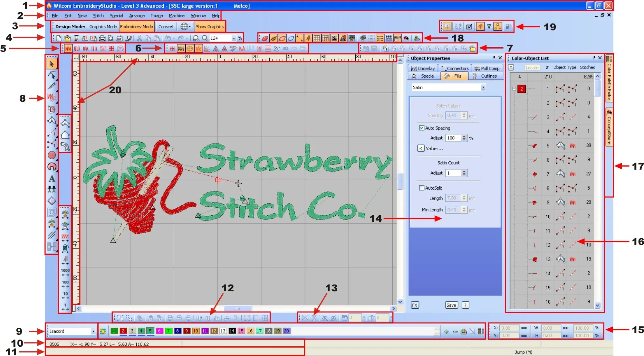
Task: Click the minus Remove Color icon
Action: click(x=455, y=331)
